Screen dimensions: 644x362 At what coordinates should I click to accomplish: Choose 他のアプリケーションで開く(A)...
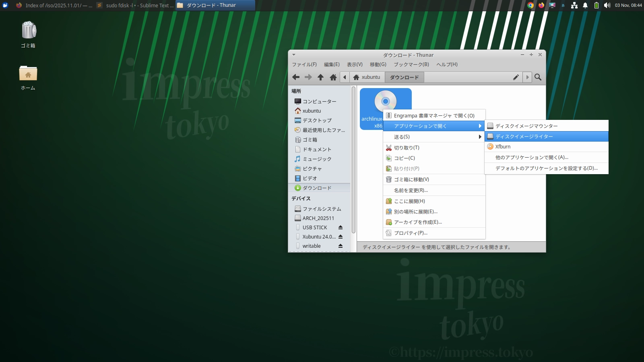(546, 157)
